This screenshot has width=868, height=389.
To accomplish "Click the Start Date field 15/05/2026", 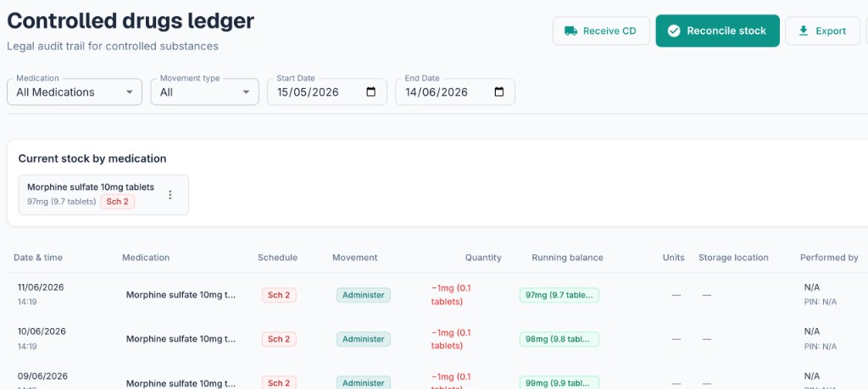I will click(327, 92).
